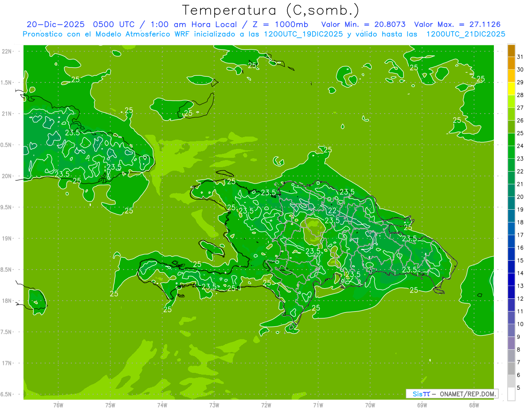
Task: Pick the purple colorbar swatch between 9 and 10
Action: (511, 331)
